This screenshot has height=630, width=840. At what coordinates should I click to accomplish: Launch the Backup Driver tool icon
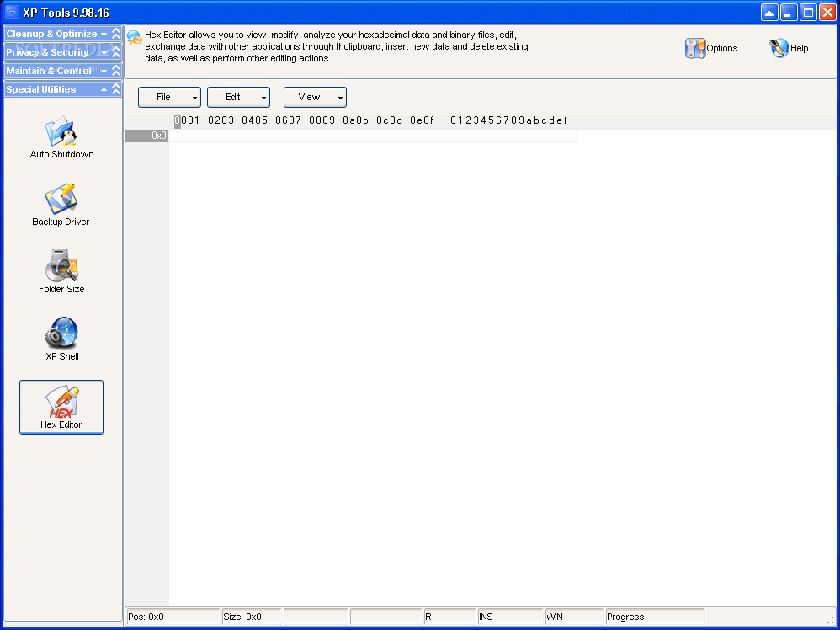point(61,199)
